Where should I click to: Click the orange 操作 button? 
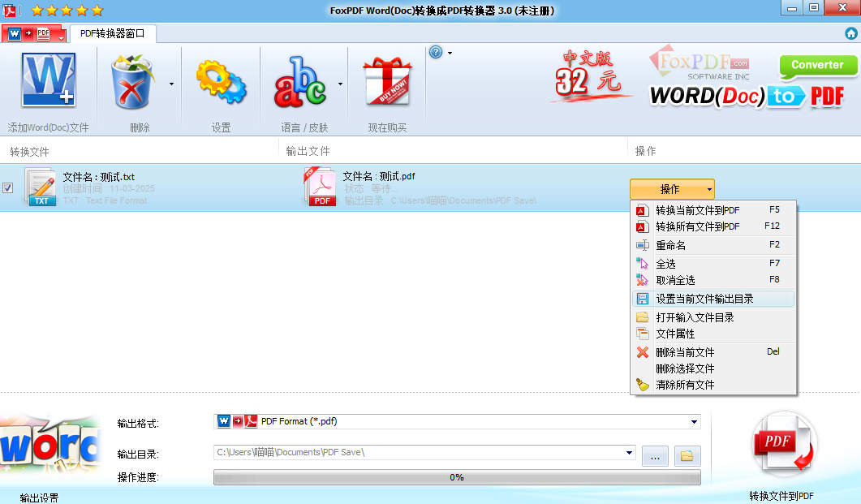[670, 189]
